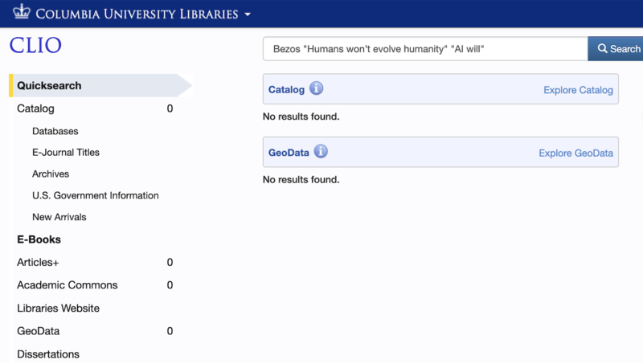The height and width of the screenshot is (364, 643).
Task: Expand the Columbia University Libraries dropdown arrow
Action: pyautogui.click(x=248, y=14)
